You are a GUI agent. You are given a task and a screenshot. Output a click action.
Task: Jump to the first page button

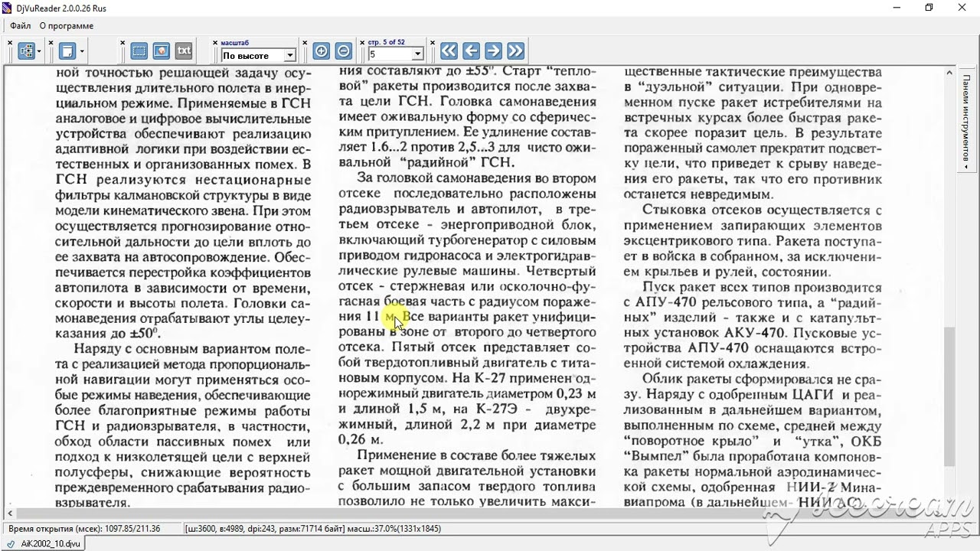tap(449, 51)
